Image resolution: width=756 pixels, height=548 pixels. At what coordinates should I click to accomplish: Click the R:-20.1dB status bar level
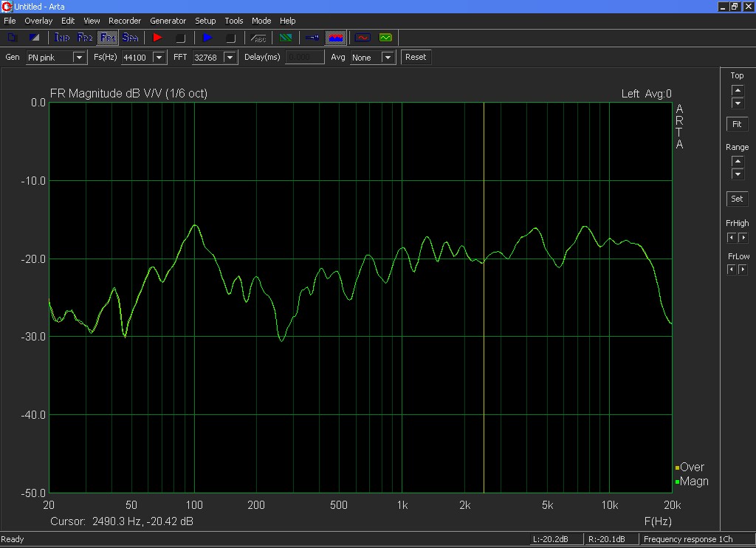pyautogui.click(x=607, y=539)
